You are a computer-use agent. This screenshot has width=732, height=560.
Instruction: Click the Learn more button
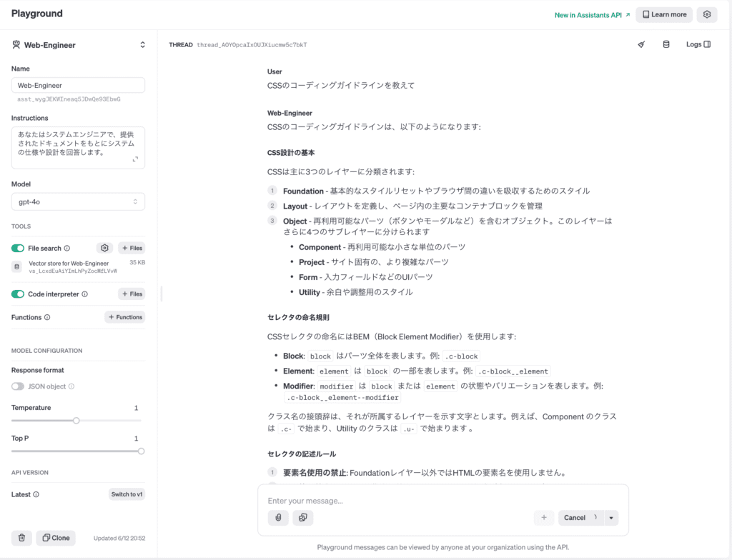click(x=664, y=14)
